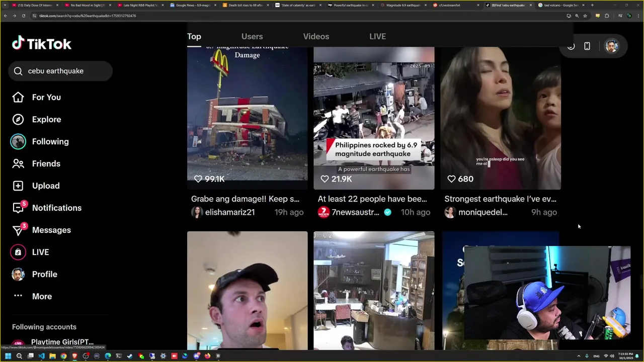Open Messages icon with badge 3
This screenshot has width=644, height=362.
[x=19, y=229]
